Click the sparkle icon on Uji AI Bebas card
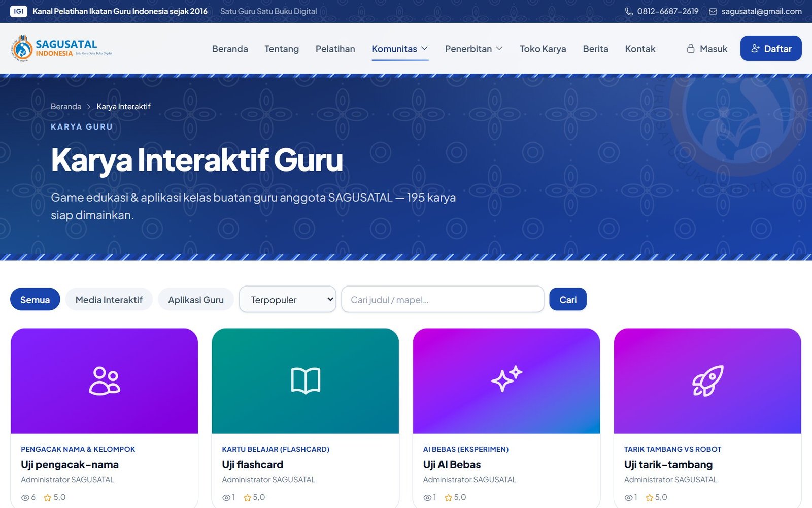The image size is (812, 508). pyautogui.click(x=506, y=379)
